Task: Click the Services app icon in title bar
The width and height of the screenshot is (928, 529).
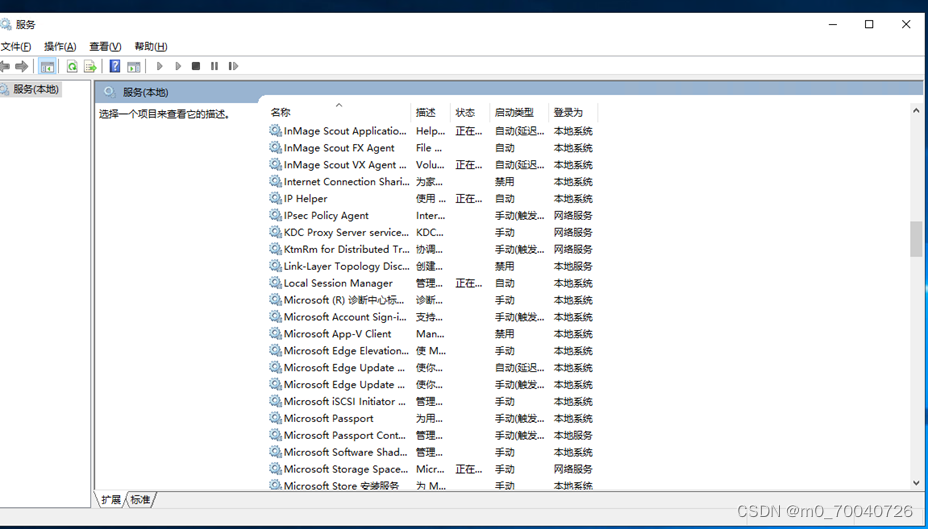Action: [5, 24]
